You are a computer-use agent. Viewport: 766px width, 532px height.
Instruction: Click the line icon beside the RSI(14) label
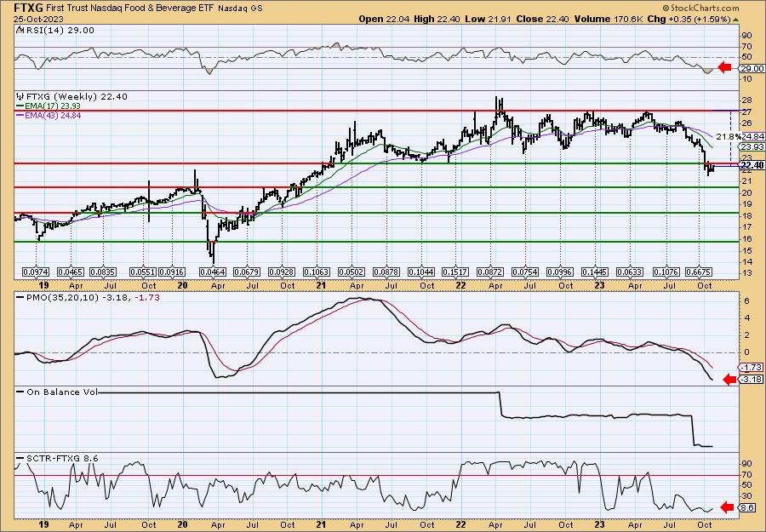[x=20, y=30]
